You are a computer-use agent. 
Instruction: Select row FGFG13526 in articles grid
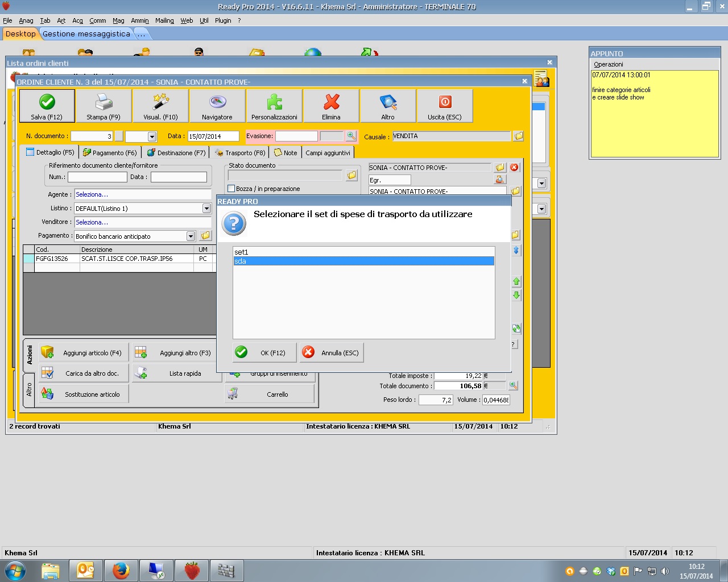point(119,259)
